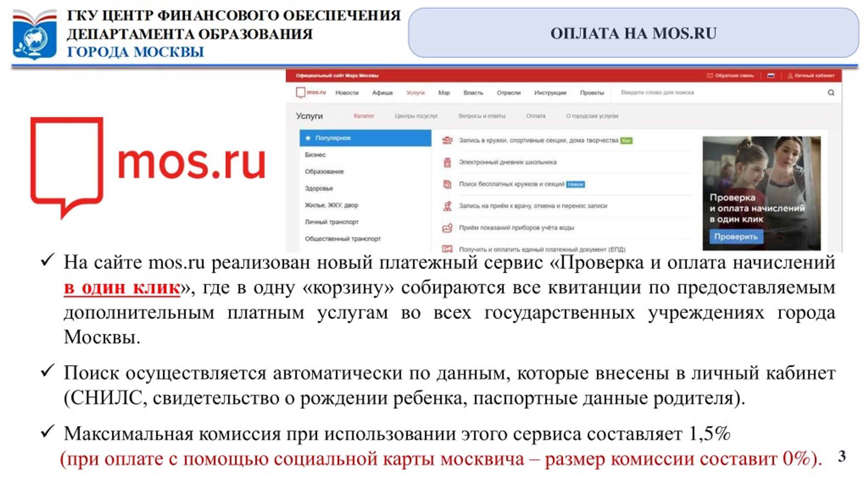Select Общественный транспорт category
Image resolution: width=868 pixels, height=488 pixels.
point(342,239)
